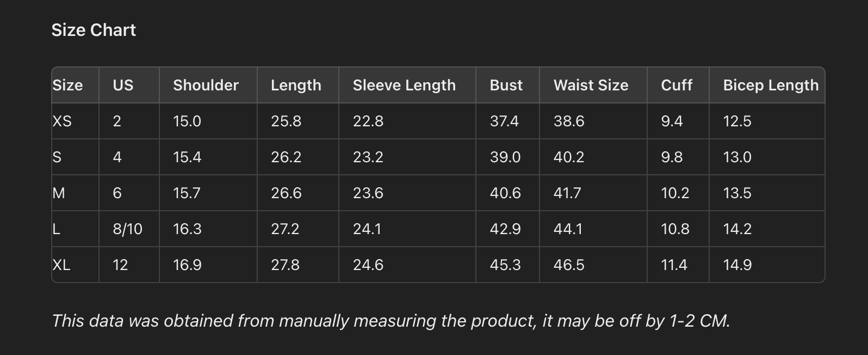Image resolution: width=868 pixels, height=355 pixels.
Task: Select the L row sleeve length 24.1
Action: 367,229
